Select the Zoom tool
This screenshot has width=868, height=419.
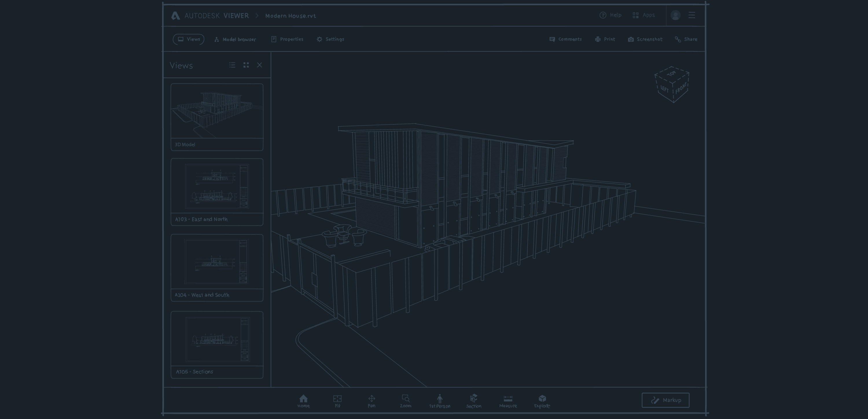[405, 401]
